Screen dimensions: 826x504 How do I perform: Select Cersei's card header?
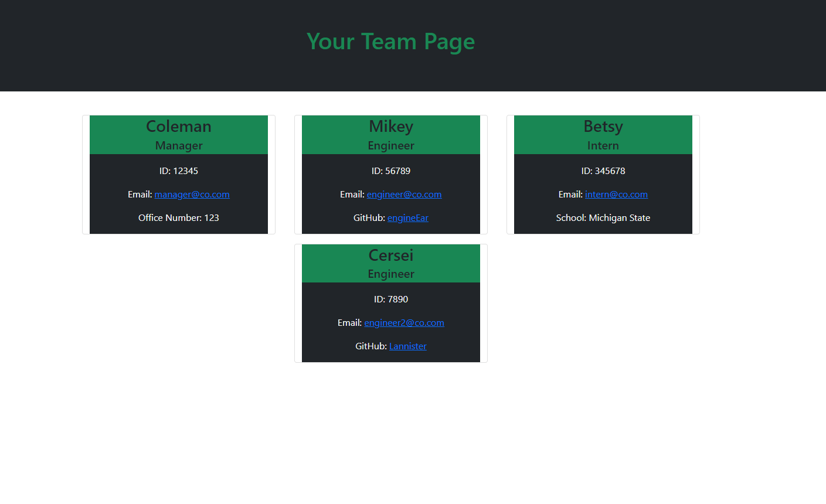point(390,255)
